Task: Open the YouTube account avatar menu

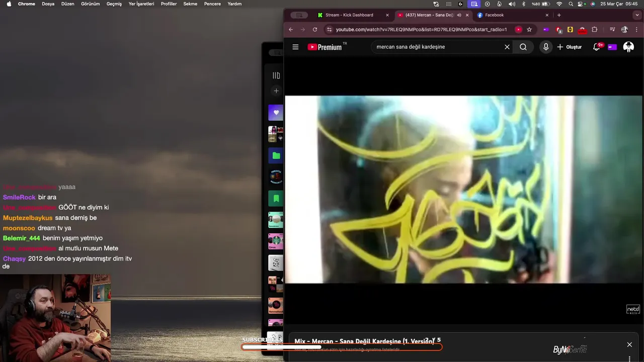Action: 628,47
